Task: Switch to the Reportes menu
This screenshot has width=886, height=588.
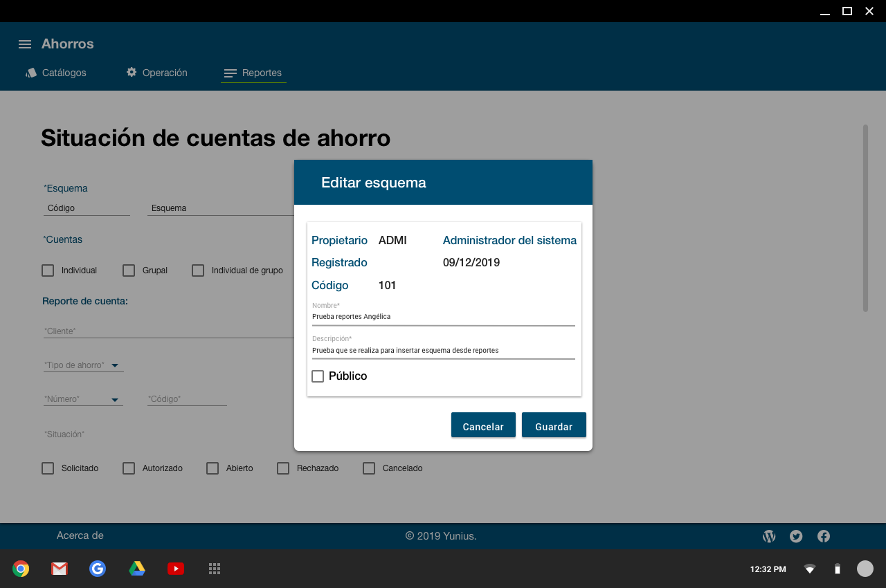Action: [253, 73]
